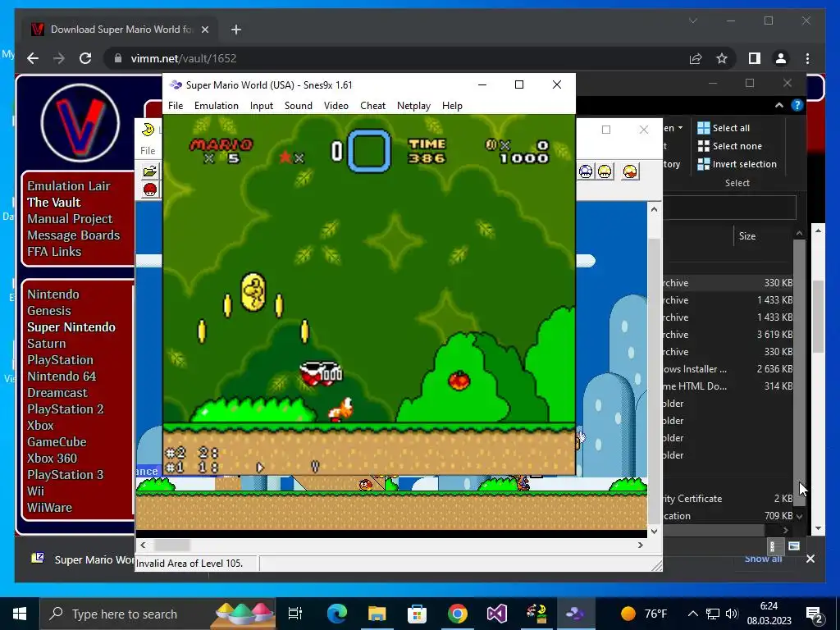Open The Vault link on Vimm's sidebar
840x630 pixels.
pyautogui.click(x=53, y=202)
